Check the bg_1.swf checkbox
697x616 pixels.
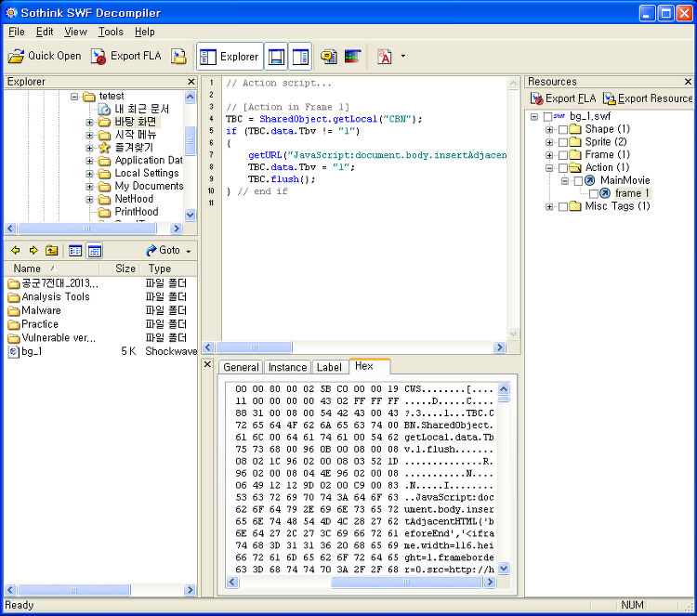click(547, 117)
